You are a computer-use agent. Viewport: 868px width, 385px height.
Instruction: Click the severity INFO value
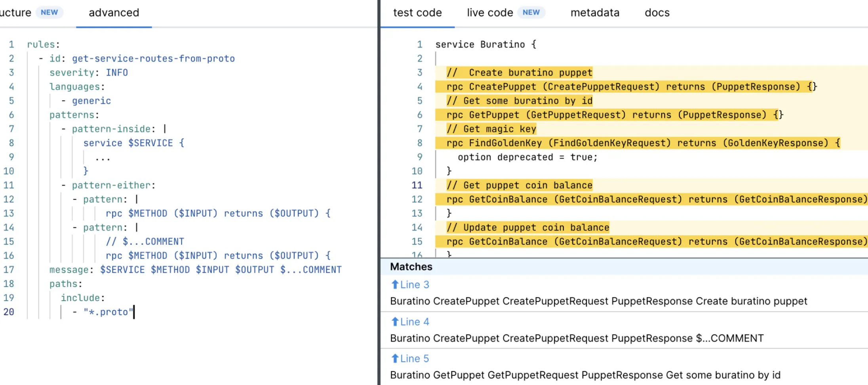click(116, 73)
